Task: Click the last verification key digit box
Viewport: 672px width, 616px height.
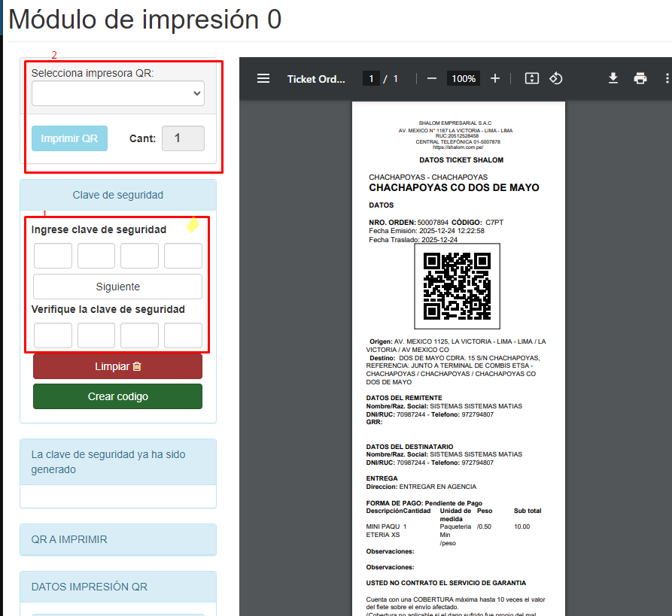Action: pos(183,335)
